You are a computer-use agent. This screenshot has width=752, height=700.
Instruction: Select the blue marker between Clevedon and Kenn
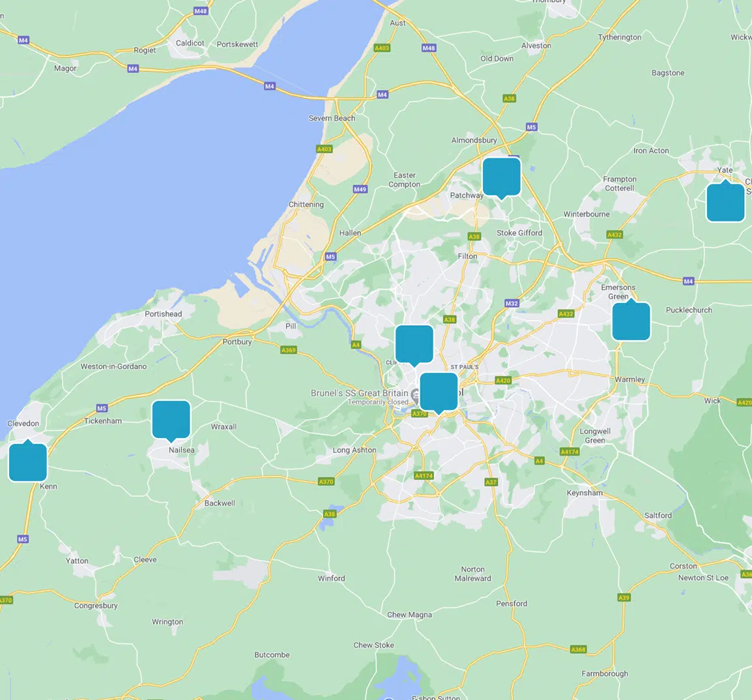pos(28,462)
